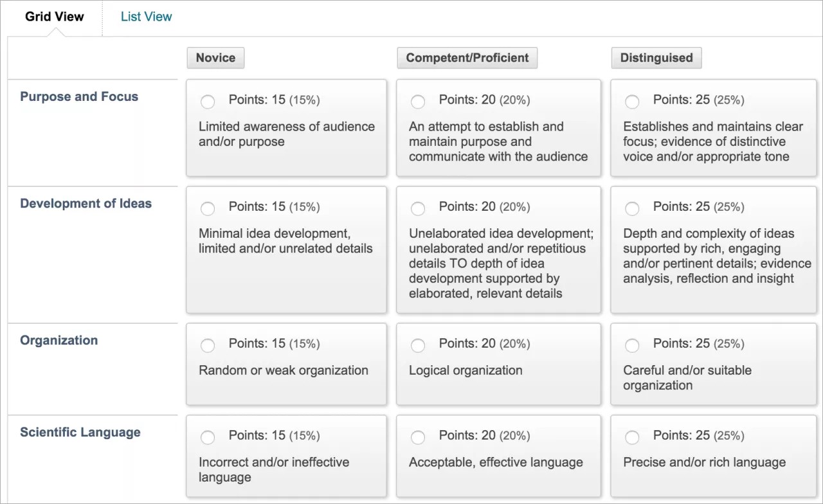Select Logical organization rating for Organization
This screenshot has height=504, width=823.
pos(418,345)
